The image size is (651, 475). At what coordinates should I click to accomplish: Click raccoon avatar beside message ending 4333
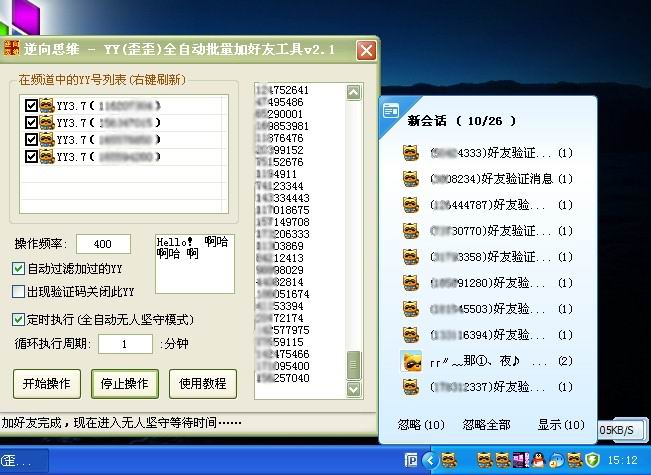pos(411,153)
